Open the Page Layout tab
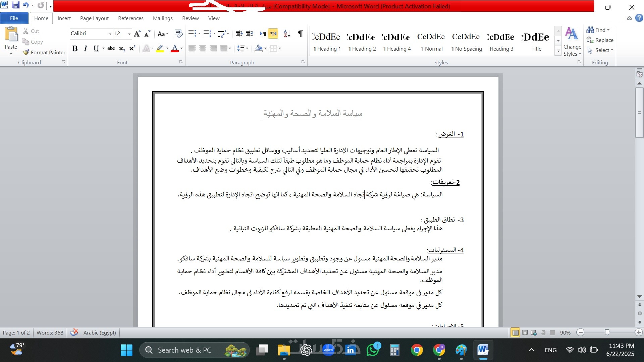Image resolution: width=644 pixels, height=362 pixels. 94,18
